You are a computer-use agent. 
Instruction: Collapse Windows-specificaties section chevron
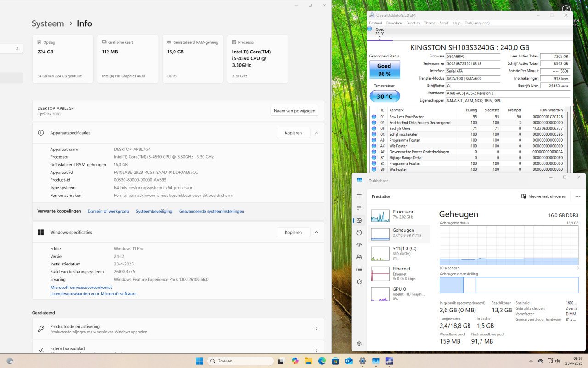point(317,232)
